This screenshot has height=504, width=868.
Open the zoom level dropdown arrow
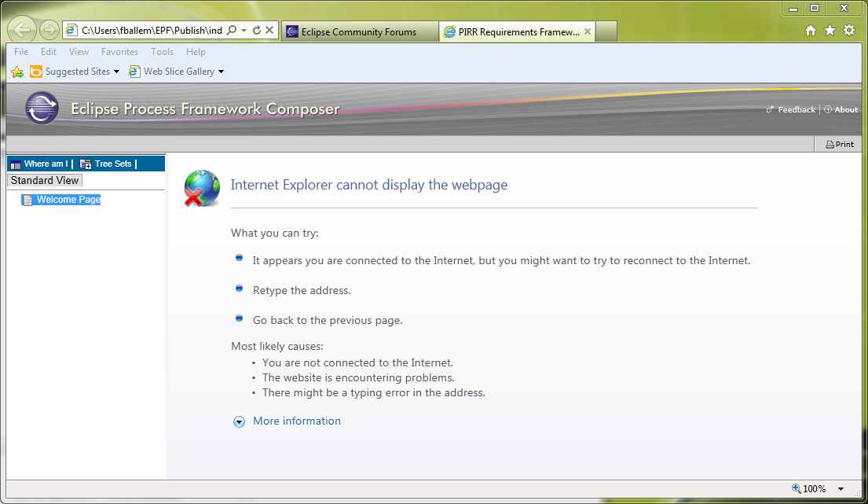841,488
